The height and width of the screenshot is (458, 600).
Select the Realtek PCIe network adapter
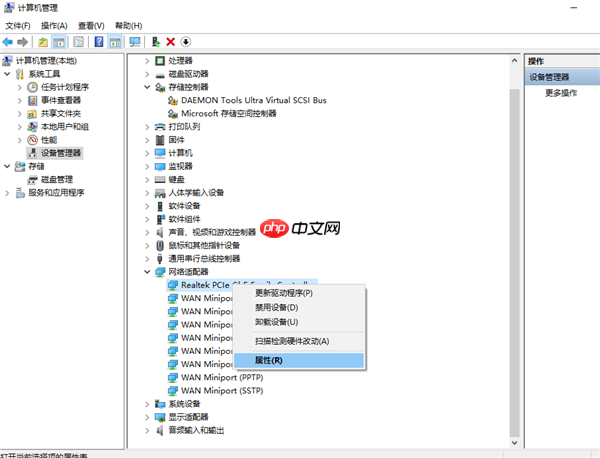click(x=205, y=285)
